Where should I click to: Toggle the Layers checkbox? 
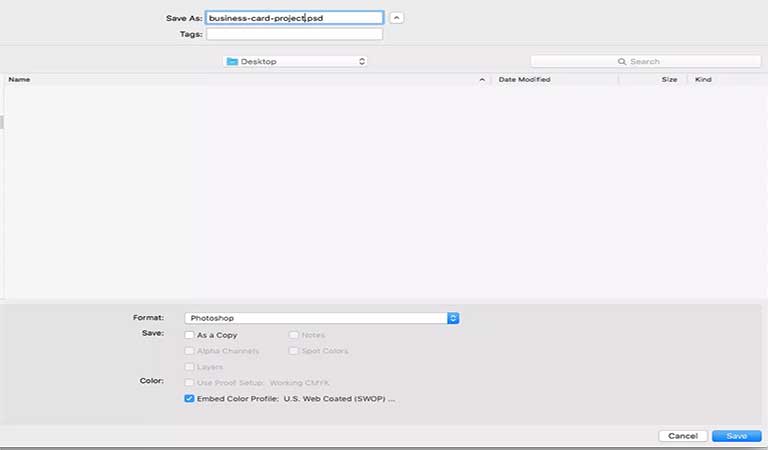pyautogui.click(x=190, y=367)
